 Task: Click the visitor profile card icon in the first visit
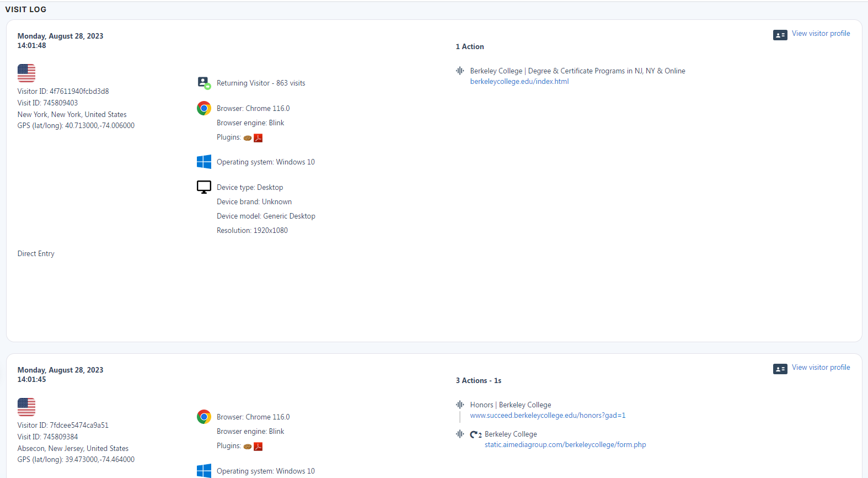point(780,35)
